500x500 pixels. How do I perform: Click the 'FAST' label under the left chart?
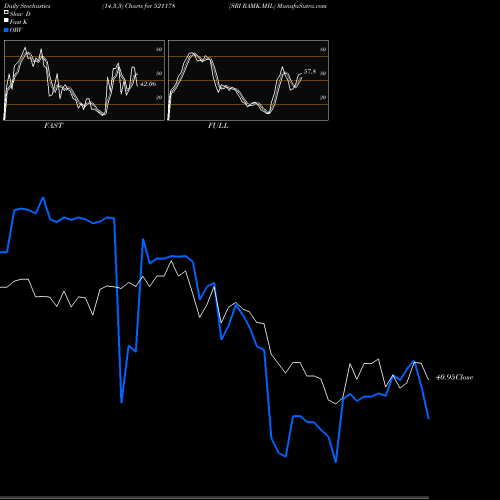(53, 126)
